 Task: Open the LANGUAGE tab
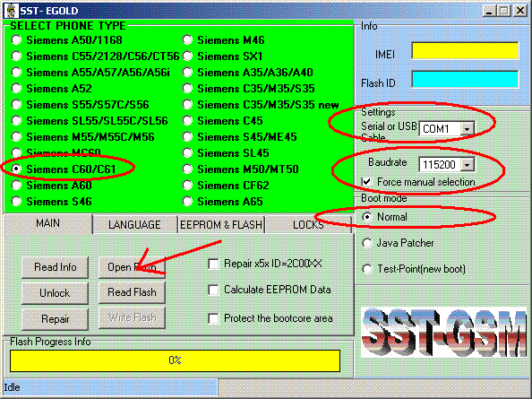(x=134, y=225)
